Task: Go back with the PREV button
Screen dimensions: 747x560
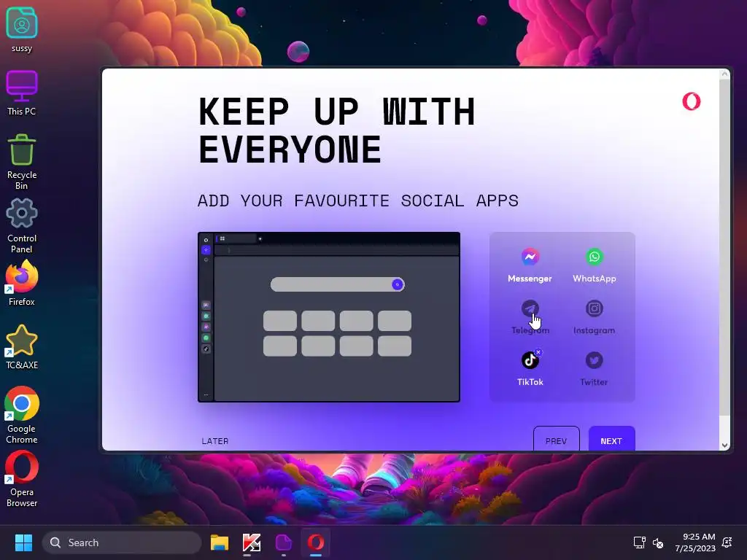Action: coord(557,438)
